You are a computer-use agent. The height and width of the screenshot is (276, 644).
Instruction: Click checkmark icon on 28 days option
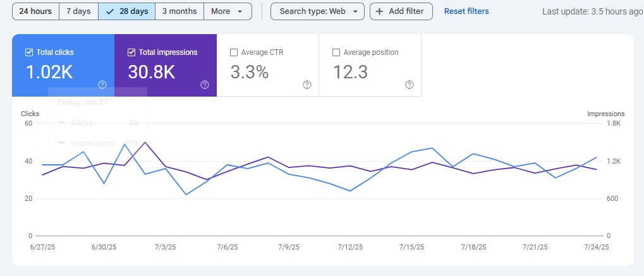(110, 11)
